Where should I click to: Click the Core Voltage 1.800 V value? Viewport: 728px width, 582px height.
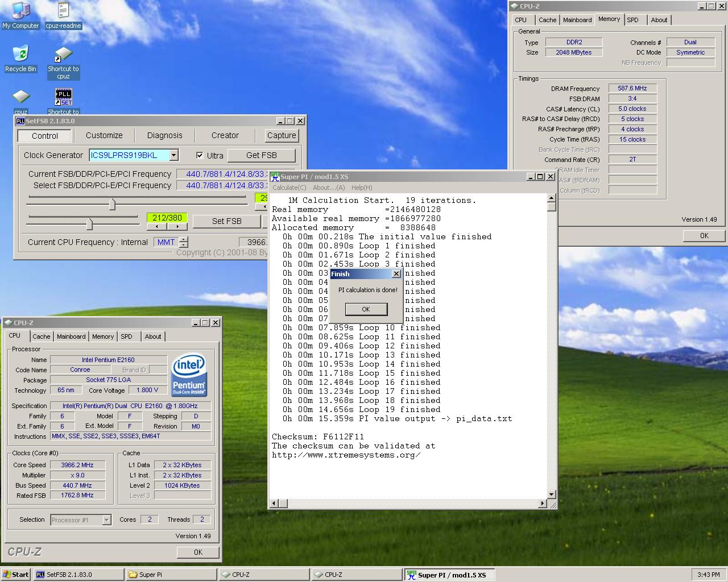click(148, 390)
